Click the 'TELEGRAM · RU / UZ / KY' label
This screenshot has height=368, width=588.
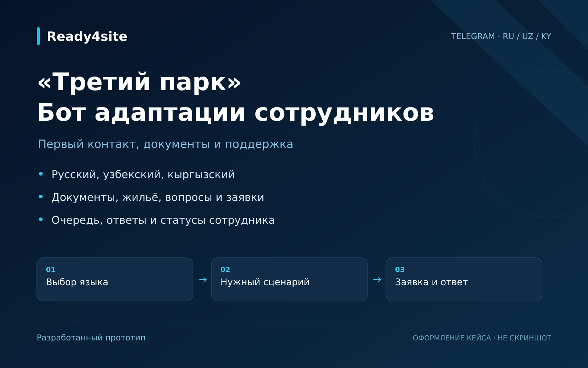501,36
